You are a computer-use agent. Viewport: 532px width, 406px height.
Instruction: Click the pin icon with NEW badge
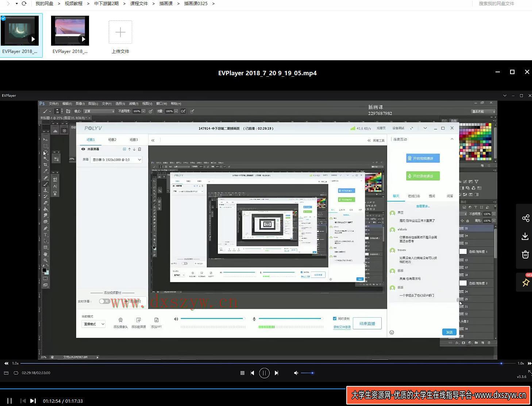tap(526, 282)
